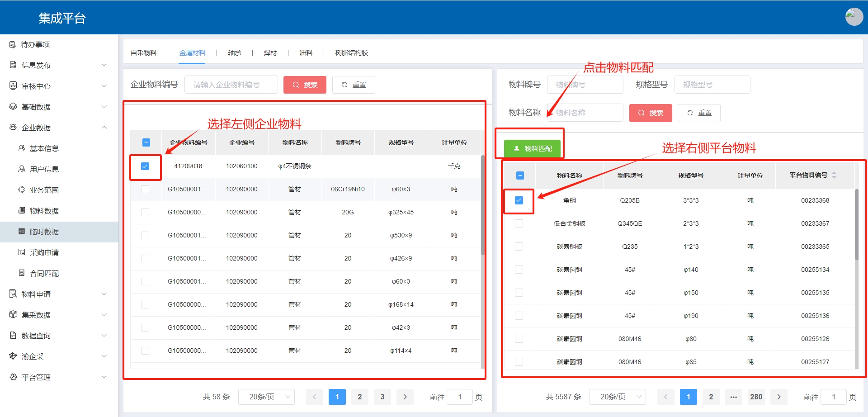Click the user avatar icon in header
Screen dimensions: 868x417
click(x=854, y=17)
